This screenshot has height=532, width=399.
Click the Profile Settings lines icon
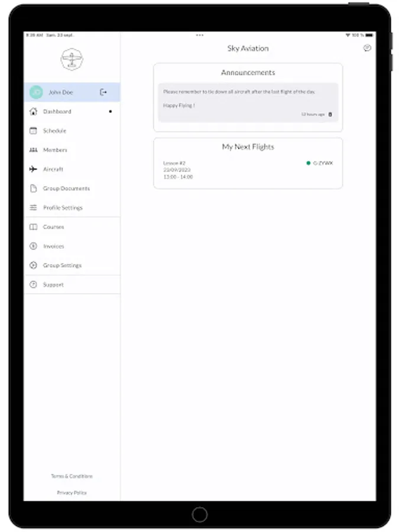click(x=33, y=207)
